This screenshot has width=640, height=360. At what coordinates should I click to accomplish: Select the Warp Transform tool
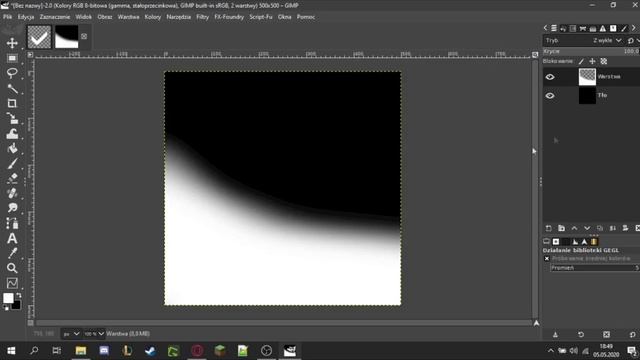12,133
